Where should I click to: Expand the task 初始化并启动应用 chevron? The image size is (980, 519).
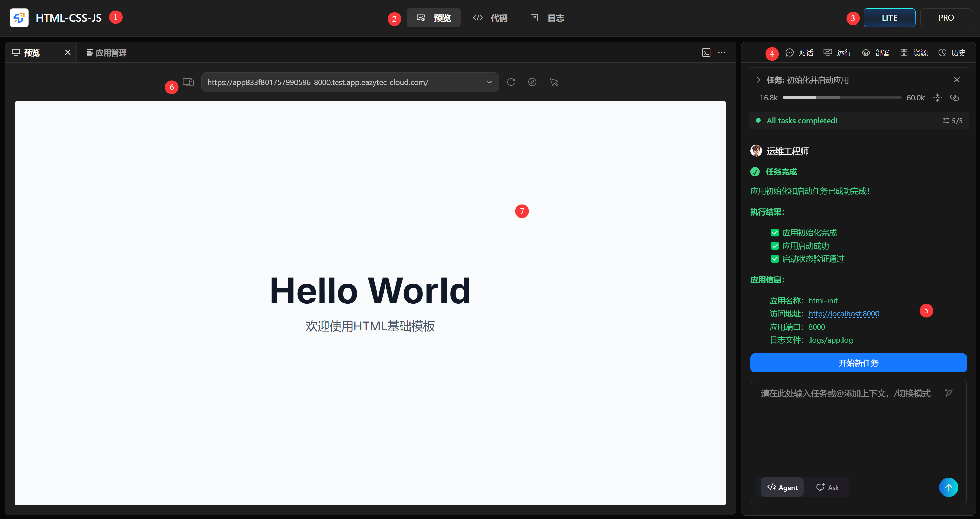[x=758, y=80]
